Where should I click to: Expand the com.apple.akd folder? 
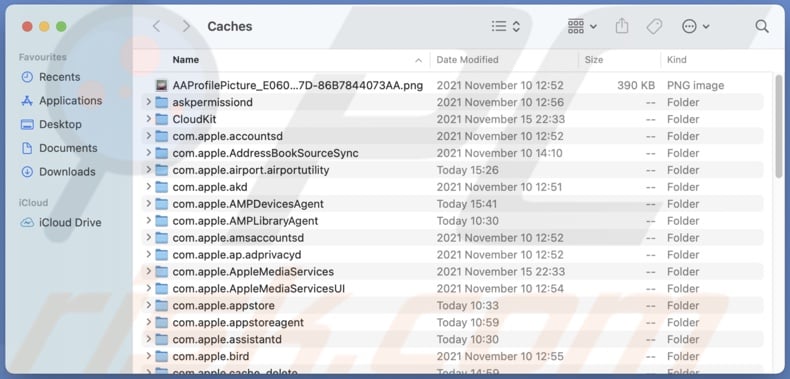coord(148,187)
